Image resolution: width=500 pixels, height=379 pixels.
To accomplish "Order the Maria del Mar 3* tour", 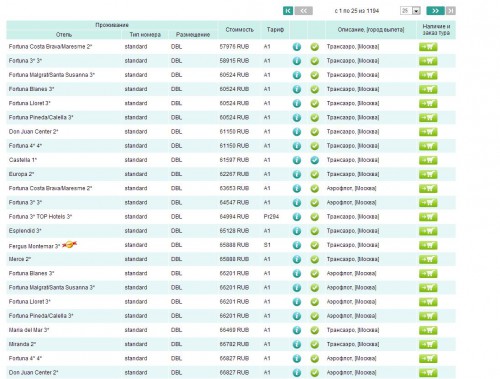I will coord(428,330).
